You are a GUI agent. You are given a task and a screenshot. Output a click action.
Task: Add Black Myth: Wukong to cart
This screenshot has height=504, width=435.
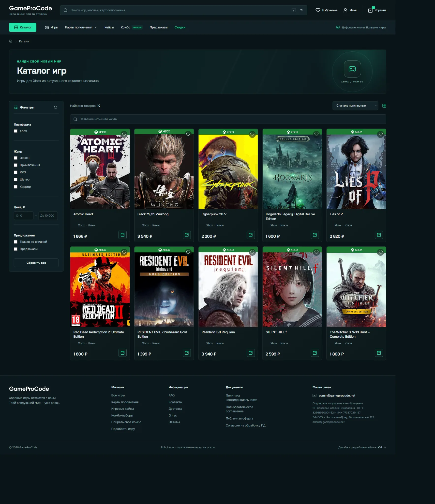click(x=187, y=235)
